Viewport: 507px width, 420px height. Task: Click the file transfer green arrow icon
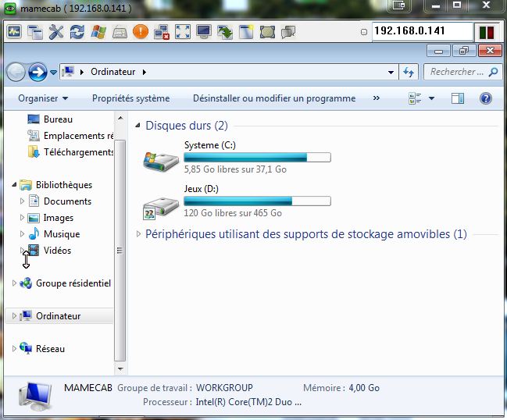click(225, 32)
